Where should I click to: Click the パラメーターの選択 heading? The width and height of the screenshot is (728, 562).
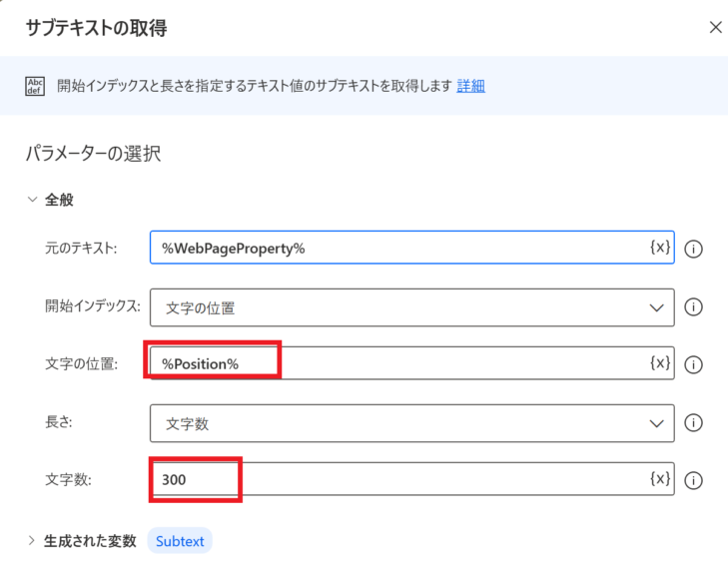tap(93, 154)
